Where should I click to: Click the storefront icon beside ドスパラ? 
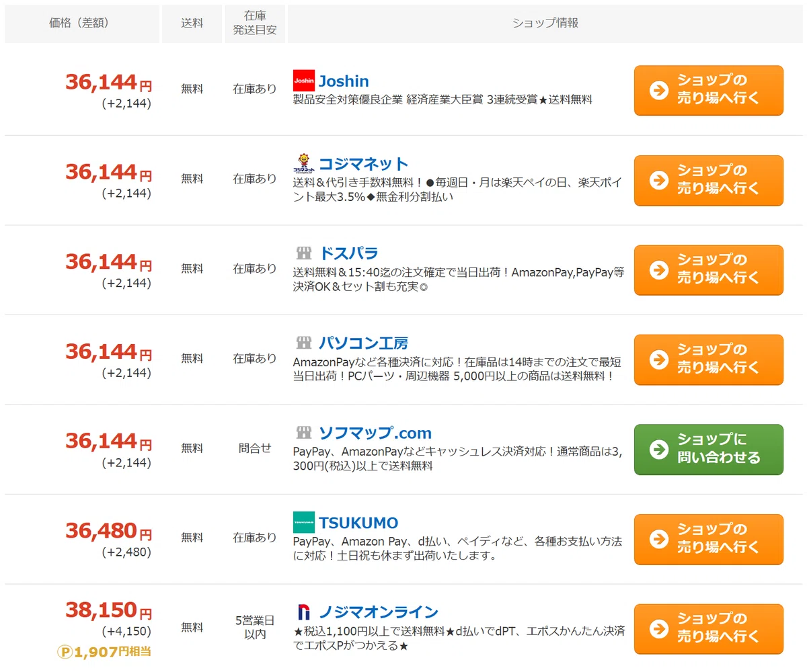[304, 253]
